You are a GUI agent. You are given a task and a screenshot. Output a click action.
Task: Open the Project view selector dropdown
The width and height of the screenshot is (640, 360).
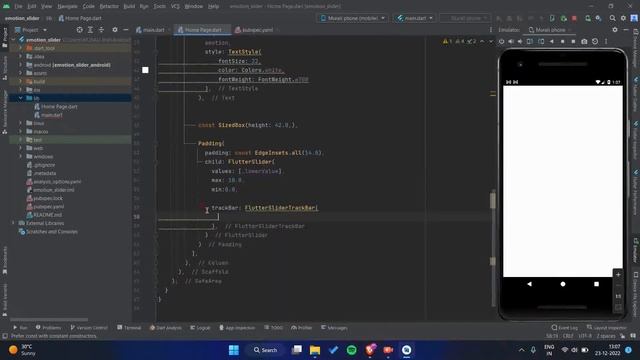point(31,30)
